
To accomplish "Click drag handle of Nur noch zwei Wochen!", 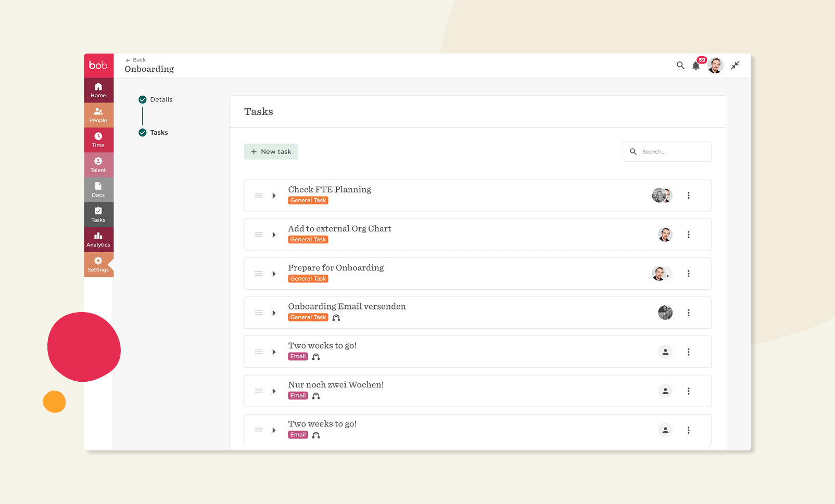I will pyautogui.click(x=259, y=391).
